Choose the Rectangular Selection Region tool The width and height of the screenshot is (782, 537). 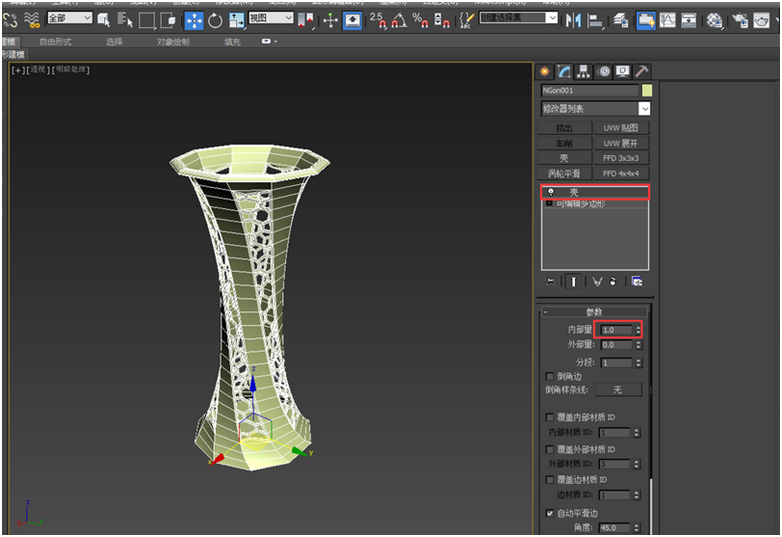[147, 20]
